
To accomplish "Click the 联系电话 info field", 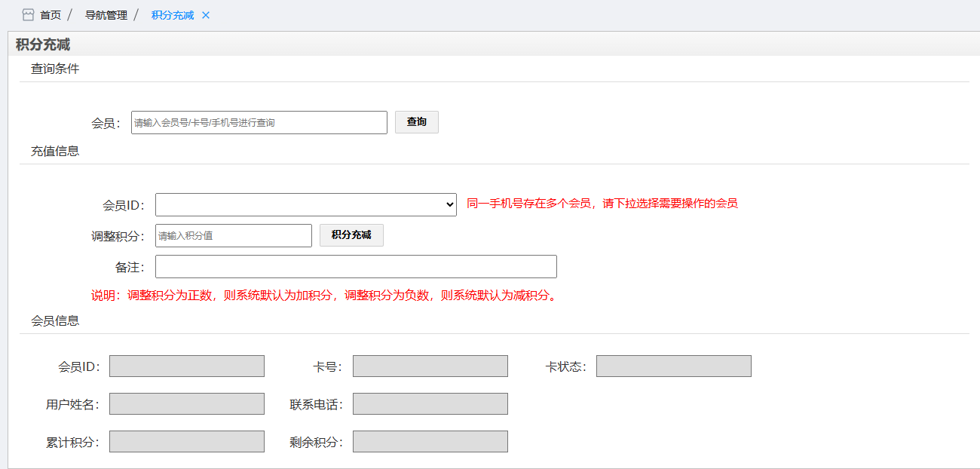I will pyautogui.click(x=430, y=403).
